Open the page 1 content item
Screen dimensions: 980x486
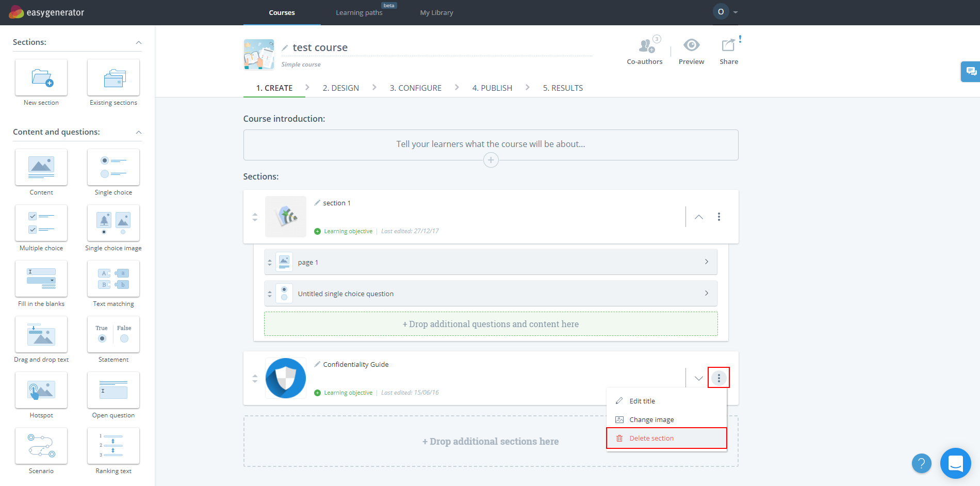tap(490, 262)
